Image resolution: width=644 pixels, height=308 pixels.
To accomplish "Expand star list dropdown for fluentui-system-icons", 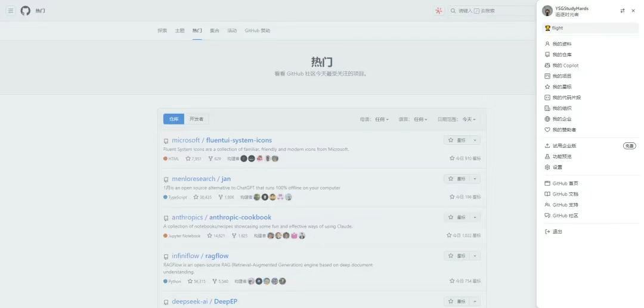I will tap(475, 140).
